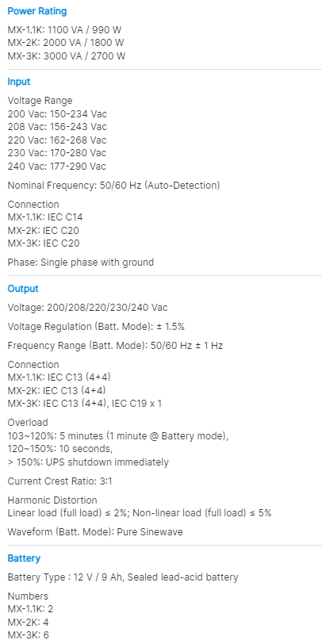This screenshot has width=322, height=644.
Task: Click the Battery section heading
Action: 24,558
